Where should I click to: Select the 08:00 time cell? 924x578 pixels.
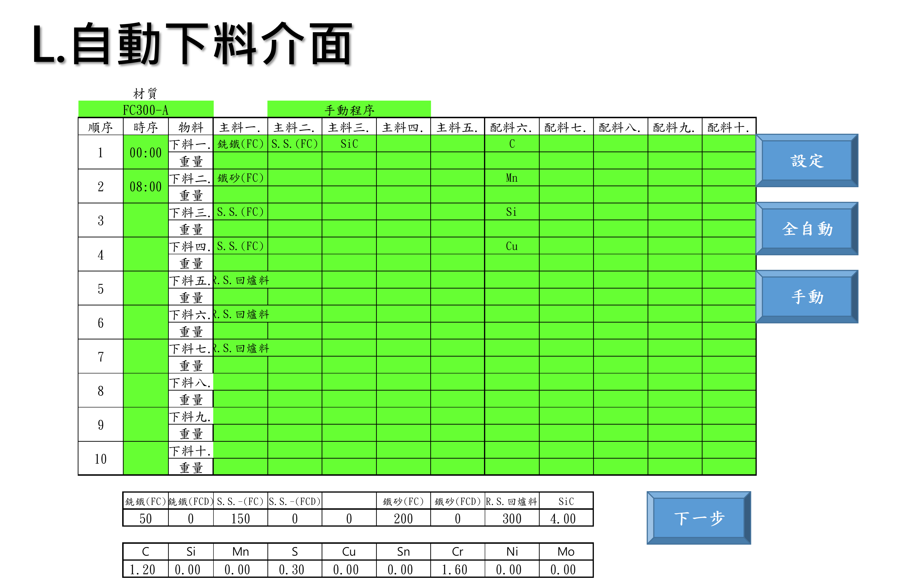[x=146, y=186]
